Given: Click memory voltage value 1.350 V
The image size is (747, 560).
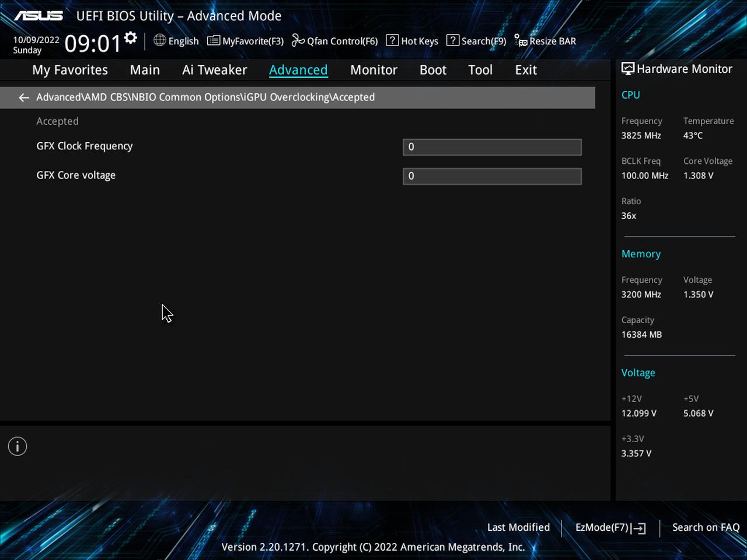Looking at the screenshot, I should pos(698,295).
